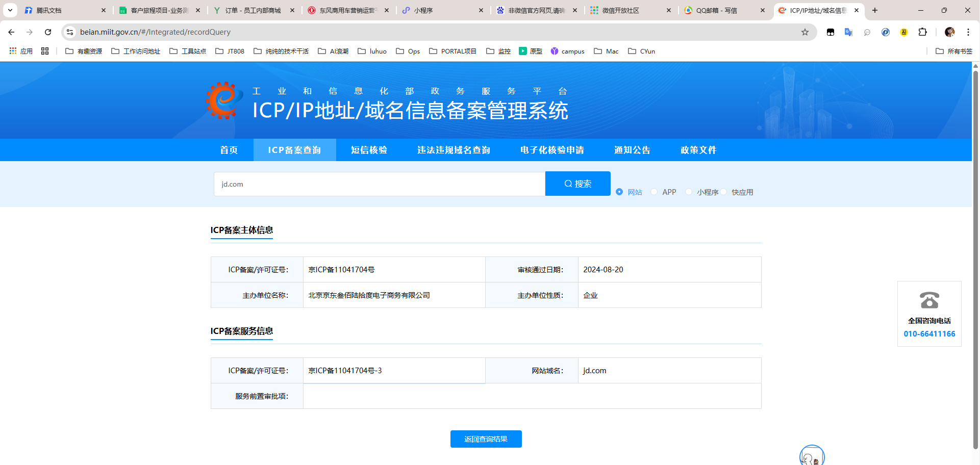This screenshot has height=465, width=980.
Task: Expand the CYun bookmark folder
Action: click(x=641, y=51)
